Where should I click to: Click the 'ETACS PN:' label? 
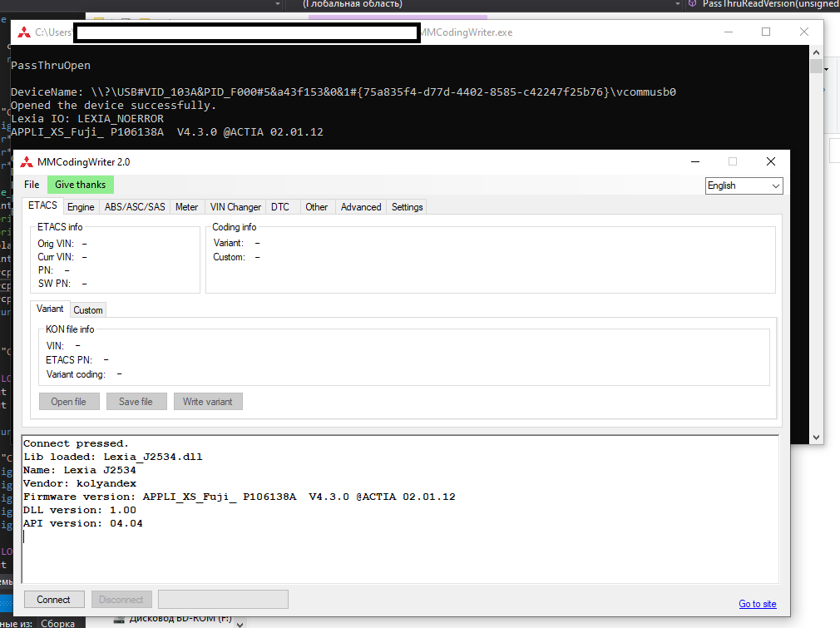point(69,360)
